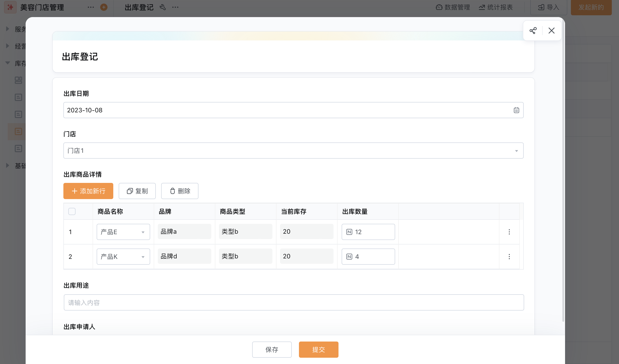
Task: Open the 产品K product dropdown
Action: pyautogui.click(x=123, y=256)
